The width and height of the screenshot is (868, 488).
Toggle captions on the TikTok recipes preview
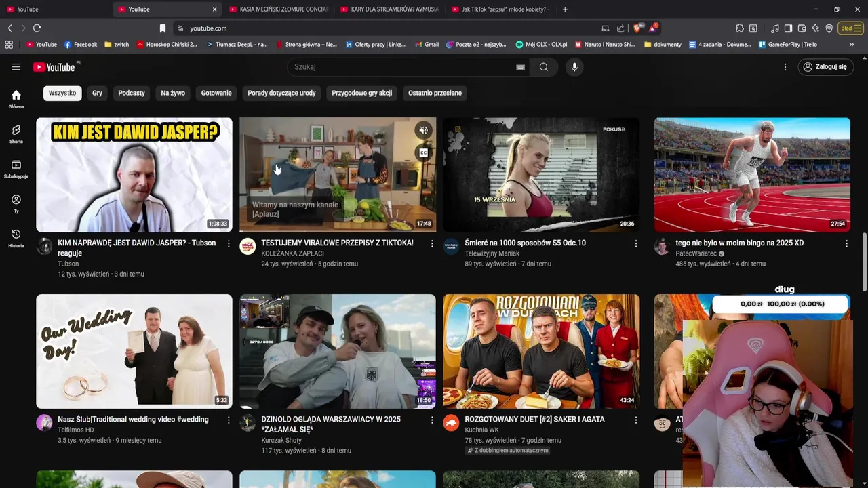[x=423, y=152]
